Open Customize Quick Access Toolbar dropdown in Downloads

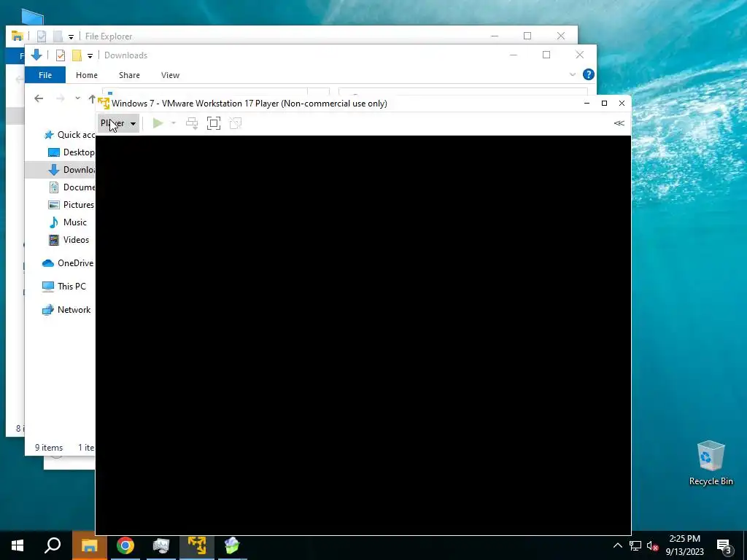click(90, 56)
